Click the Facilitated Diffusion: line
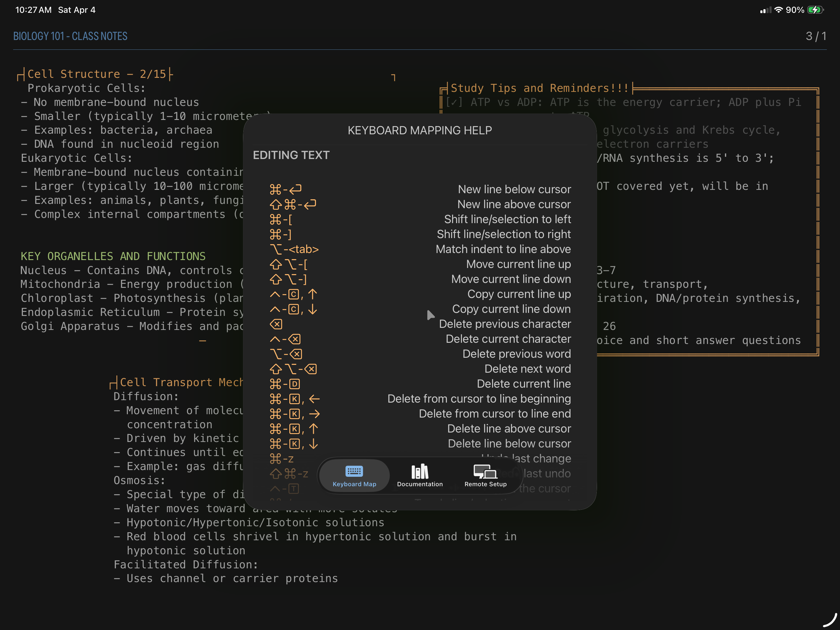 [186, 565]
